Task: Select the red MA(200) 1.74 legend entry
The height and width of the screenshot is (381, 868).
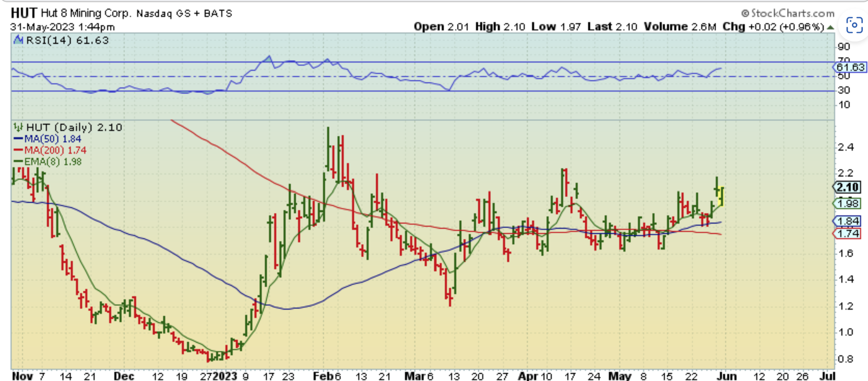Action: 50,150
